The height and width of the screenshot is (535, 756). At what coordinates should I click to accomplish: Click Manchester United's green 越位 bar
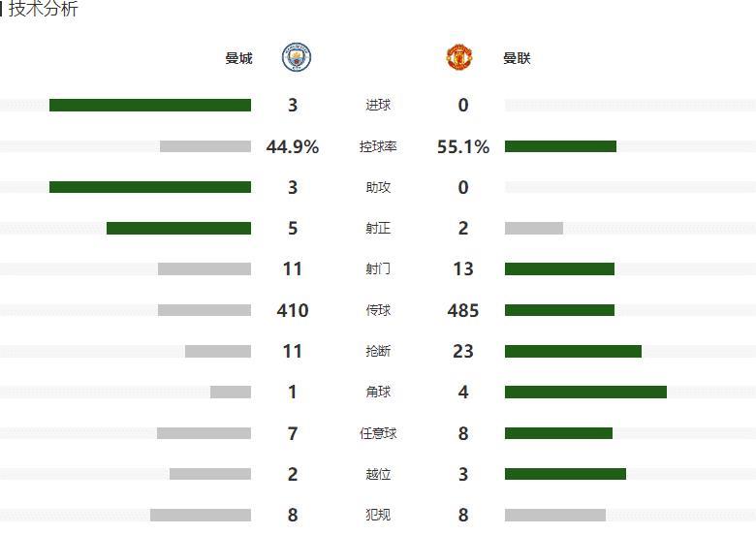click(565, 474)
